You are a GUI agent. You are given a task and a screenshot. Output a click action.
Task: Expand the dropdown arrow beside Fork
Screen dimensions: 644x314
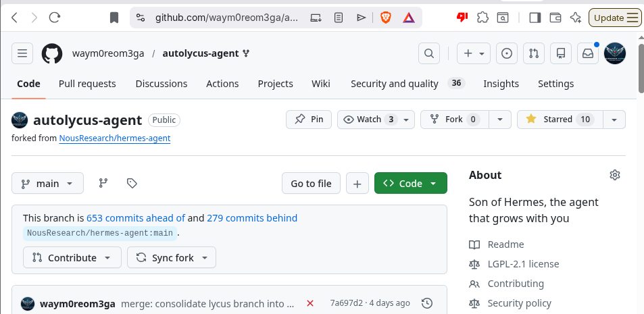click(x=500, y=120)
